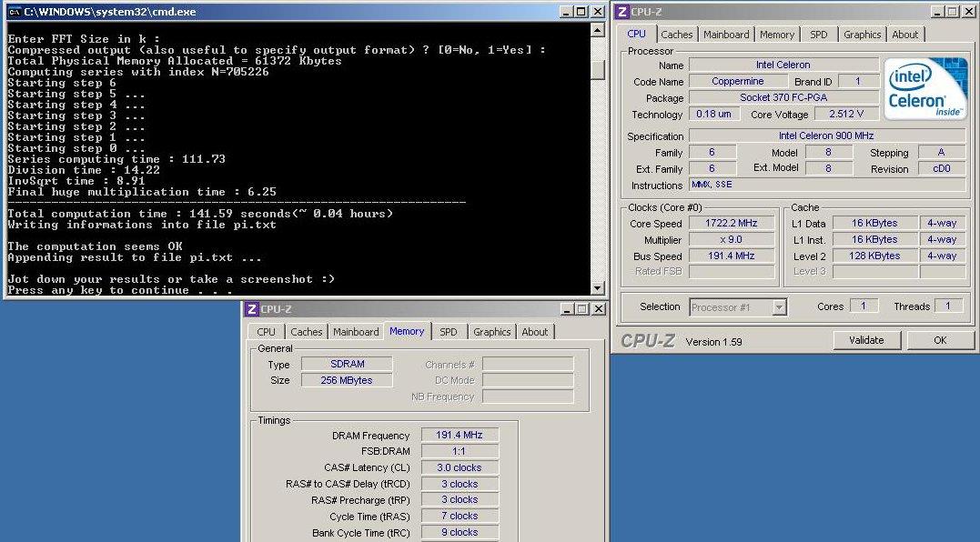Click the cmd window scroll up arrow
980x542 pixels.
[598, 29]
